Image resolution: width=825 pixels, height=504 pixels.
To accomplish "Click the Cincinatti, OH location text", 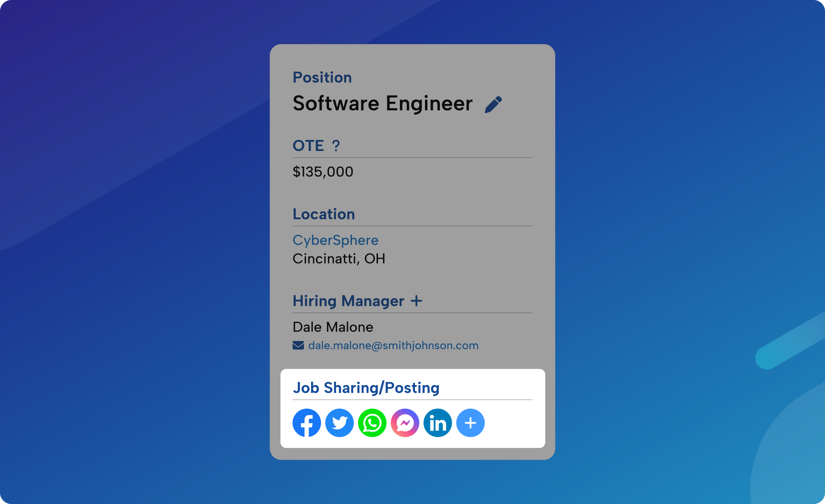I will pos(339,259).
